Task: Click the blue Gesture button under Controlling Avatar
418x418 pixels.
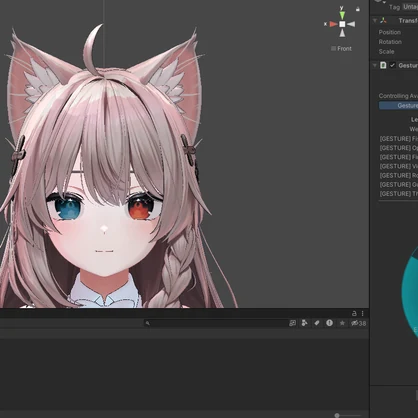Action: [x=398, y=106]
